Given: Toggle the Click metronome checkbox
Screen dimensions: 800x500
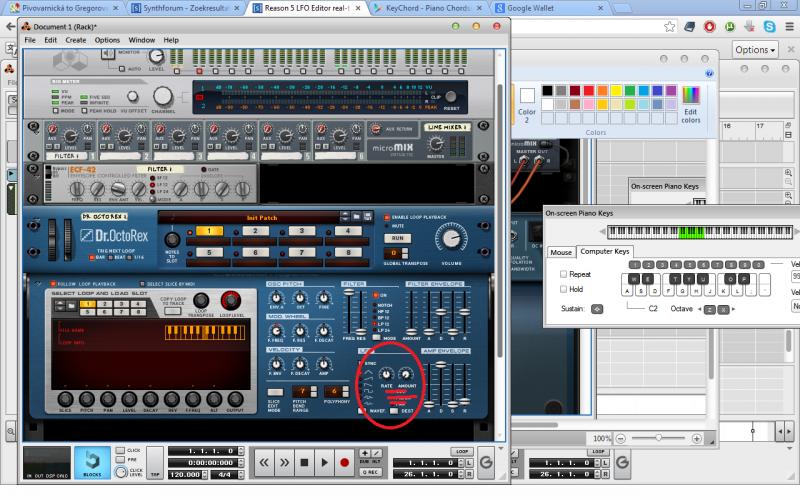Looking at the screenshot, I should click(x=120, y=451).
